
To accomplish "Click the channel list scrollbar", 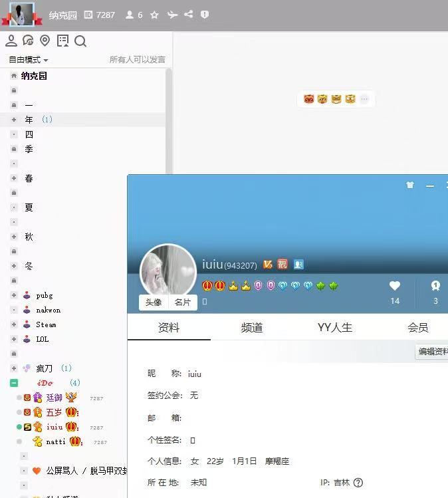I will click(169, 121).
